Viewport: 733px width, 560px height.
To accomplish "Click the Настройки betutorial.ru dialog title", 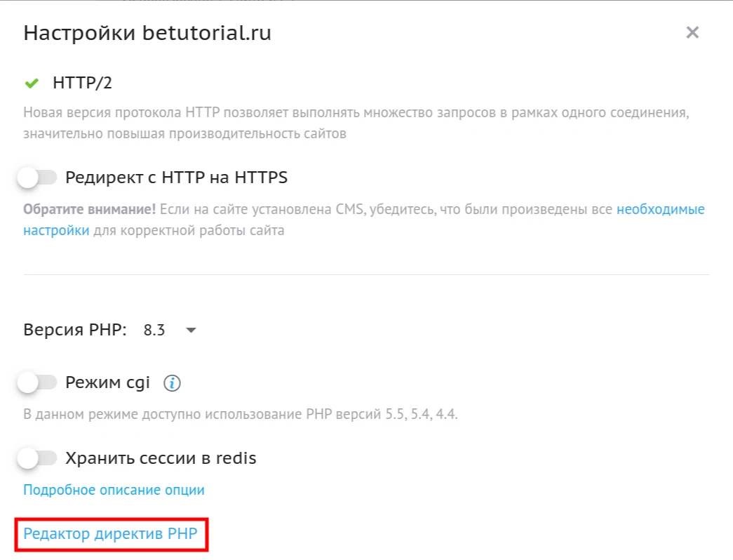I will pyautogui.click(x=148, y=32).
